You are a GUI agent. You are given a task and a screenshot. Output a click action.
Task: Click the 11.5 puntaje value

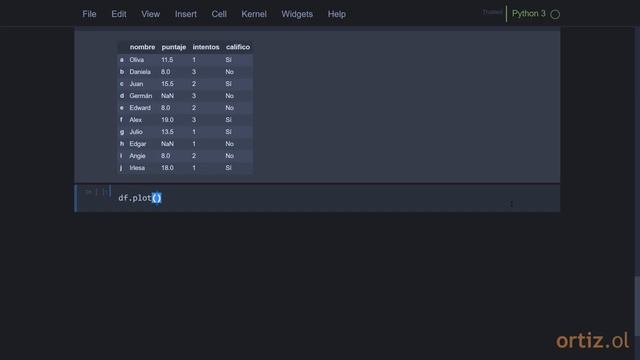(x=167, y=60)
